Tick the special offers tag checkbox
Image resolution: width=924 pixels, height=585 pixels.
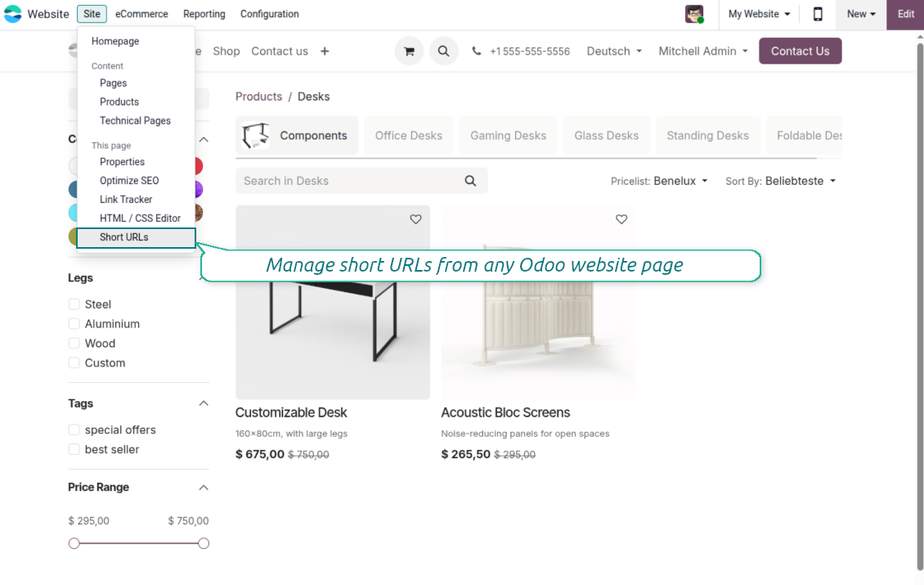74,430
